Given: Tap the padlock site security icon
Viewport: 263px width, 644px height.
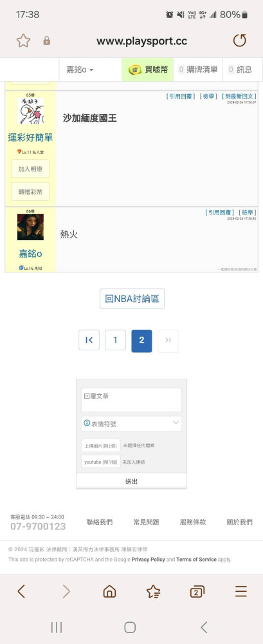Looking at the screenshot, I should pos(47,41).
